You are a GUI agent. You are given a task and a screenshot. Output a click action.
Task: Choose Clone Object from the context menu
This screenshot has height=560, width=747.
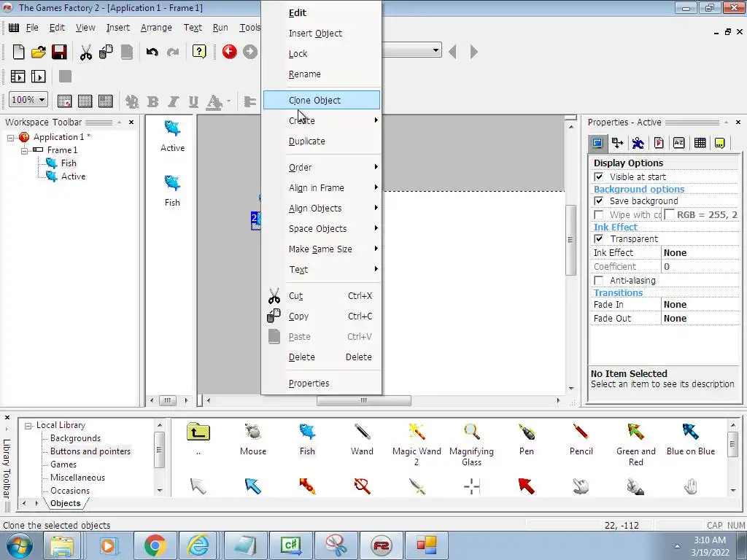(322, 100)
